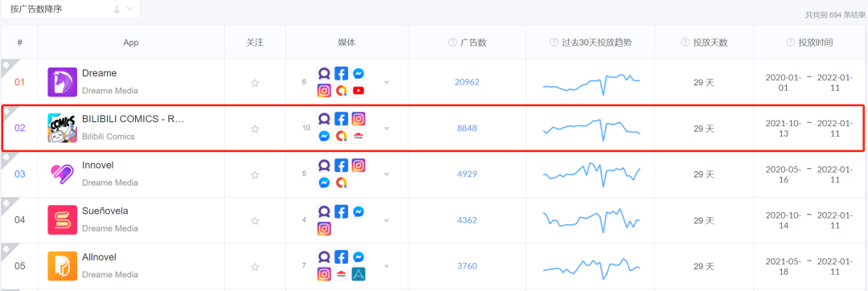The width and height of the screenshot is (868, 291).
Task: Open the 20962 ad count link
Action: coord(467,82)
